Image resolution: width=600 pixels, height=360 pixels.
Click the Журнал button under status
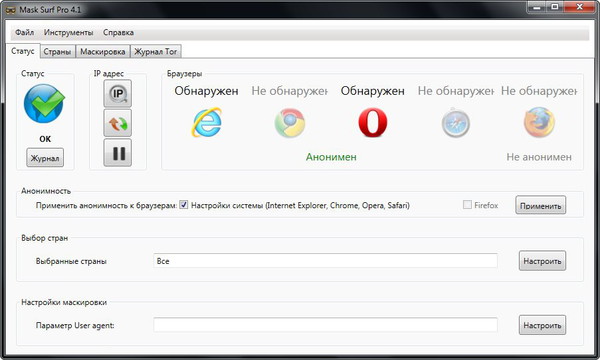point(45,158)
